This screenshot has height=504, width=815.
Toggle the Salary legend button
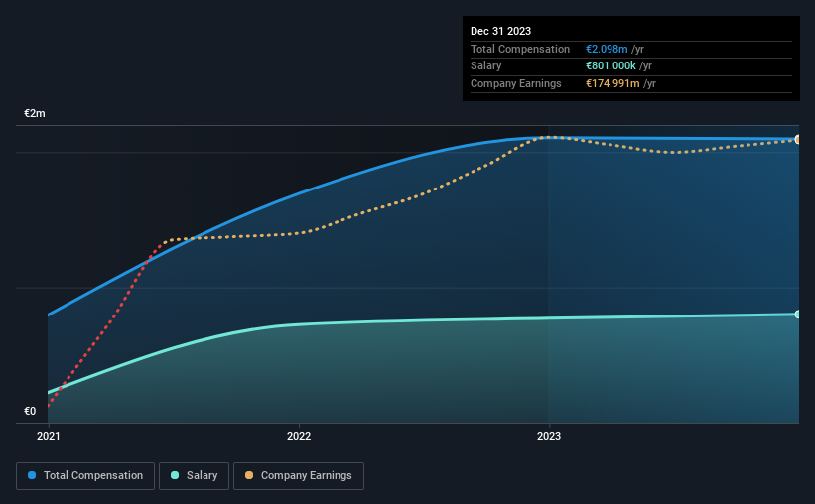click(x=194, y=476)
